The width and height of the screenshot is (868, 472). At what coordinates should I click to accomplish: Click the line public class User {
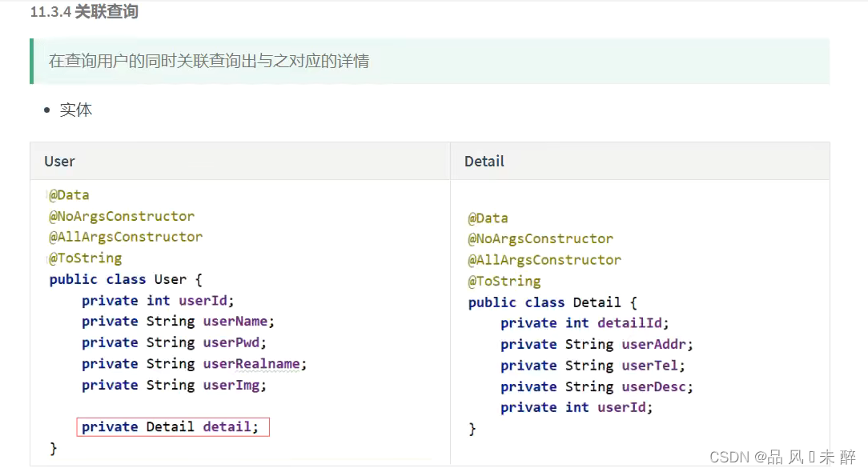[126, 279]
